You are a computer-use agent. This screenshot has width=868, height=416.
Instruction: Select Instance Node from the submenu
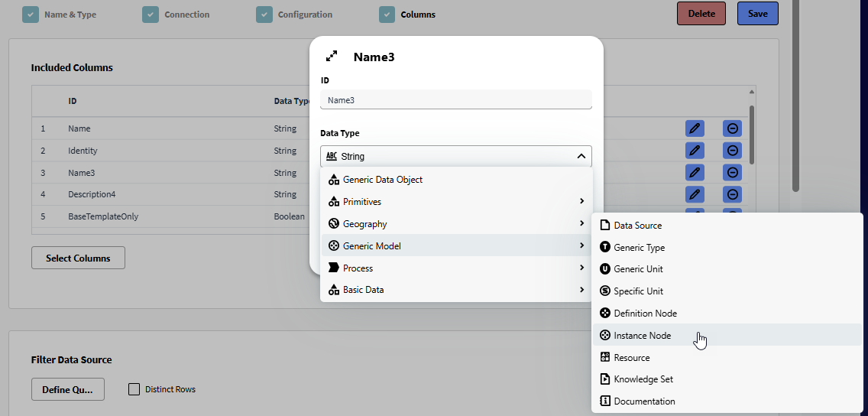tap(642, 335)
